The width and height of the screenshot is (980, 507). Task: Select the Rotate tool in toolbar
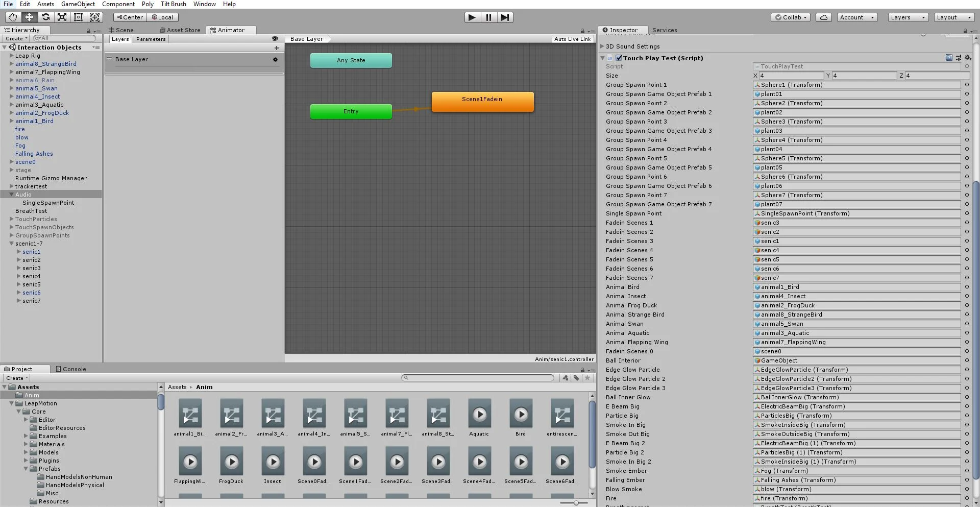pyautogui.click(x=45, y=17)
